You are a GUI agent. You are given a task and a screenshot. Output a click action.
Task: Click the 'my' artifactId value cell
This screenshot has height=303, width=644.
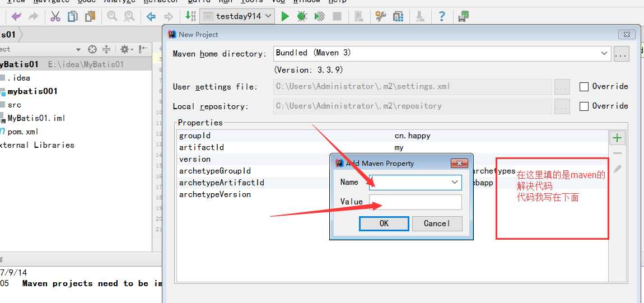tap(399, 147)
